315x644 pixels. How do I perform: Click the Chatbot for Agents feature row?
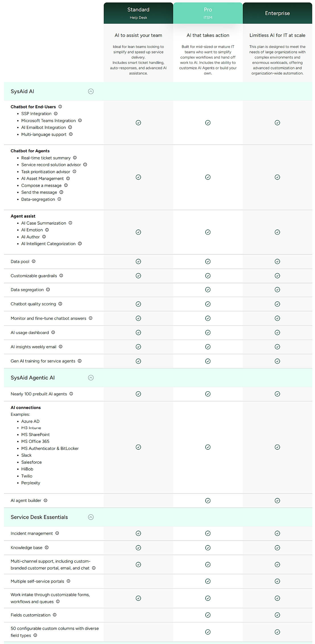point(30,151)
